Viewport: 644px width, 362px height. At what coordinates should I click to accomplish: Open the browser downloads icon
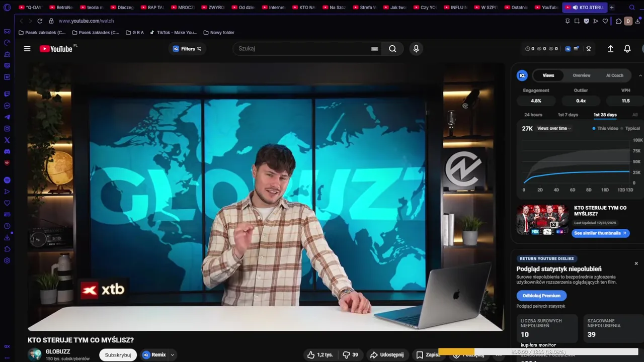click(x=638, y=21)
